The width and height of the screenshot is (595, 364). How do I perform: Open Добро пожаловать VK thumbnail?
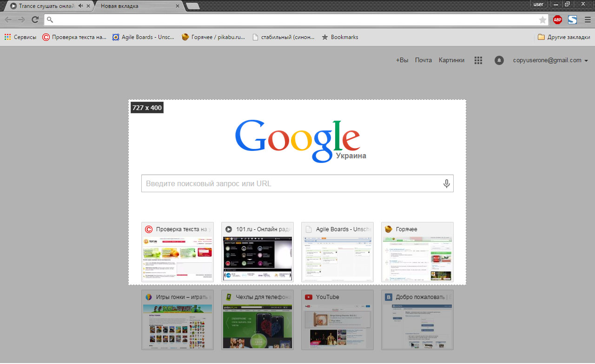coord(417,320)
